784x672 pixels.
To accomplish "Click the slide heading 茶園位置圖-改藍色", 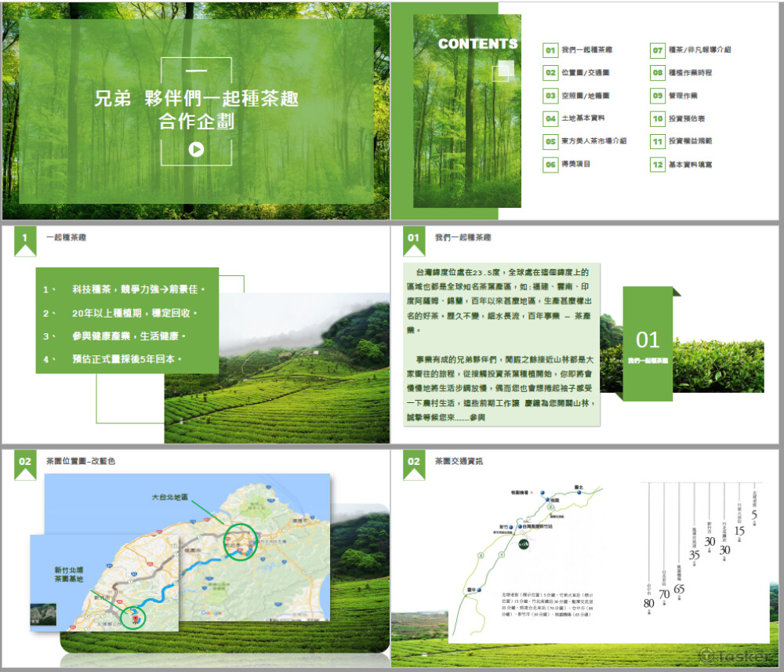I will tap(81, 461).
